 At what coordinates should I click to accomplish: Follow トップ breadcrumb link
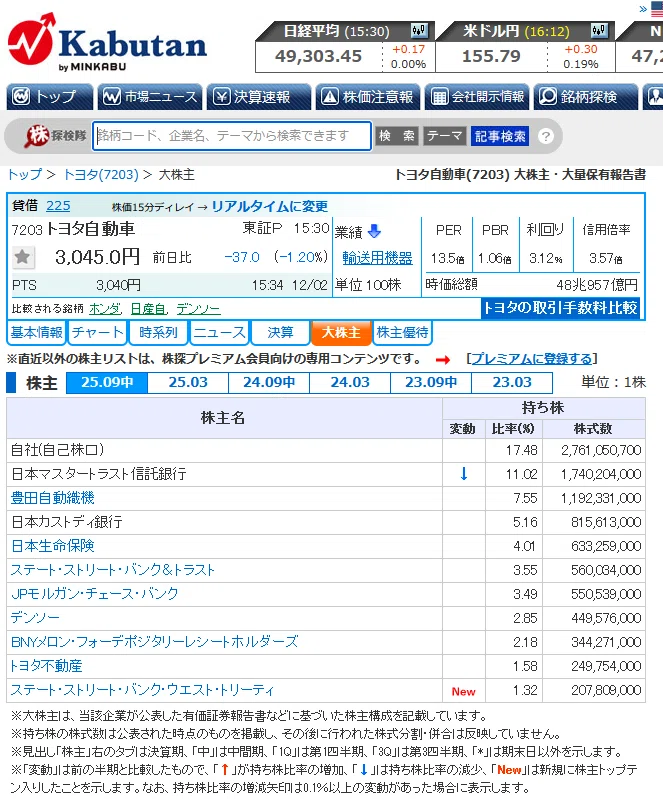[24, 175]
